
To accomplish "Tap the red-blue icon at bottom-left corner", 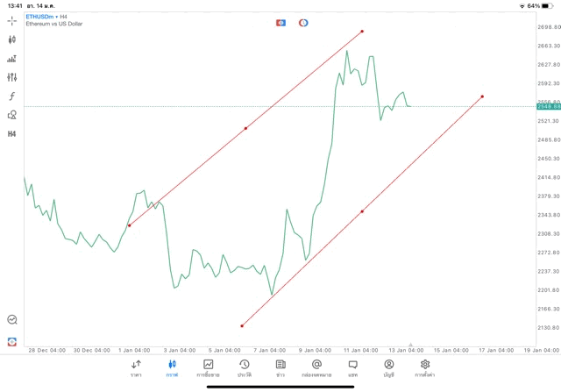I will [x=11, y=341].
